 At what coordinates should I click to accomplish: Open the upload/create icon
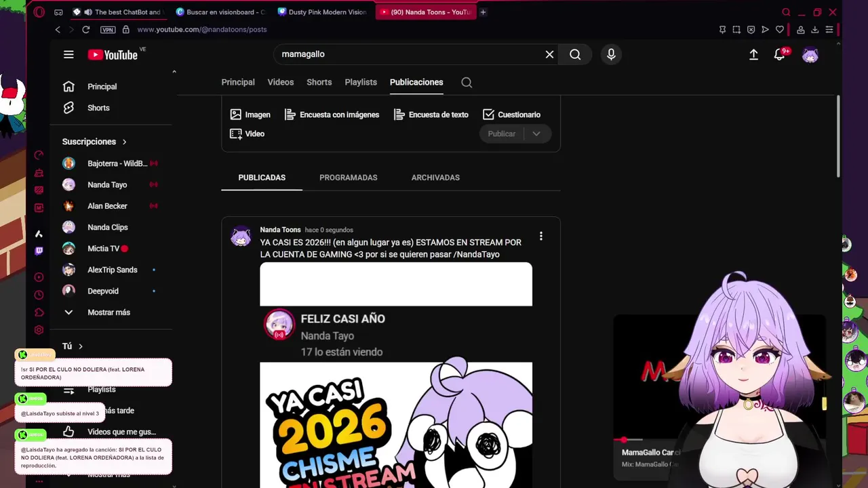pyautogui.click(x=753, y=55)
